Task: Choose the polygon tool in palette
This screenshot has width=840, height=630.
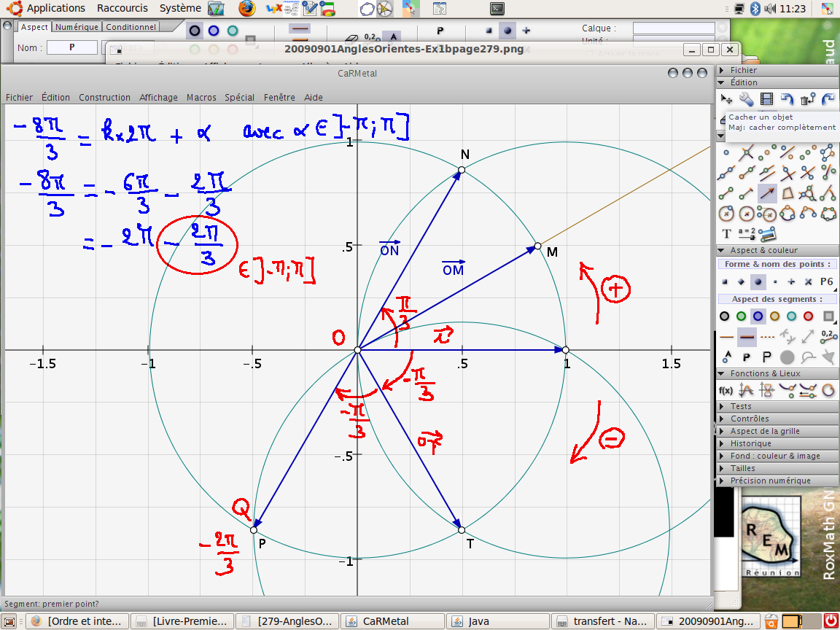Action: point(787,193)
